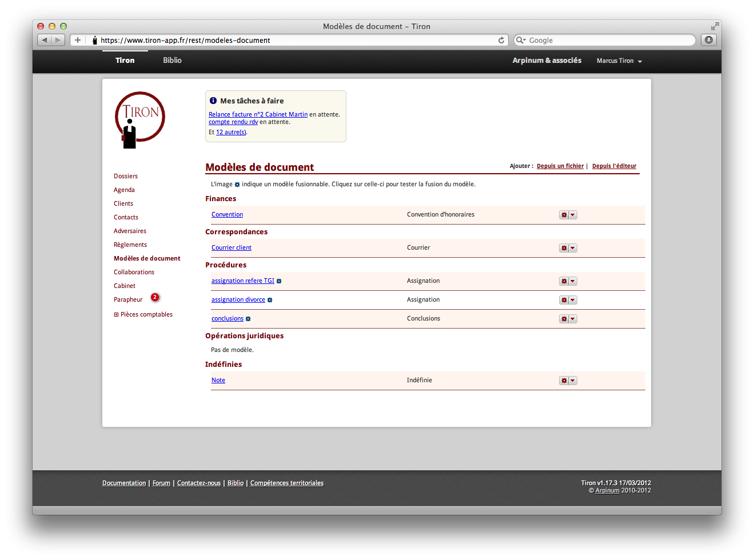Open the dropdown arrow in the Note row
Image resolution: width=754 pixels, height=560 pixels.
[x=573, y=381]
